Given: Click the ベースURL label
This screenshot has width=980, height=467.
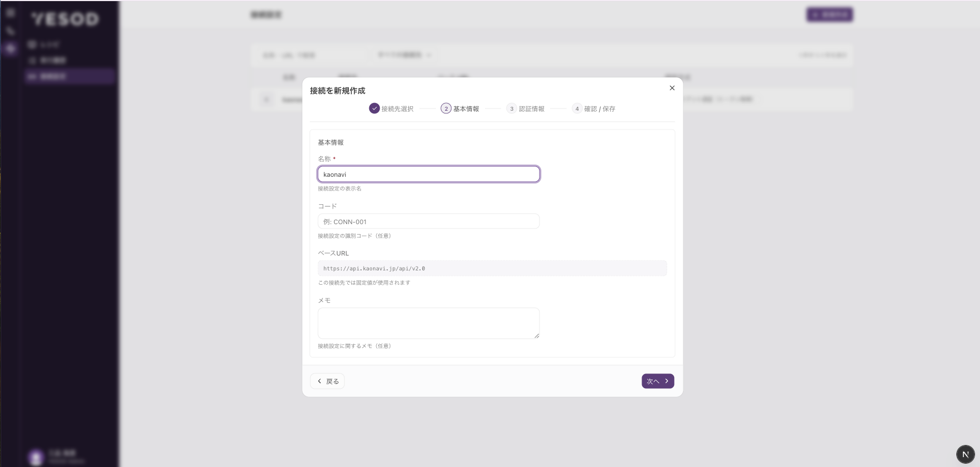Looking at the screenshot, I should (x=333, y=253).
